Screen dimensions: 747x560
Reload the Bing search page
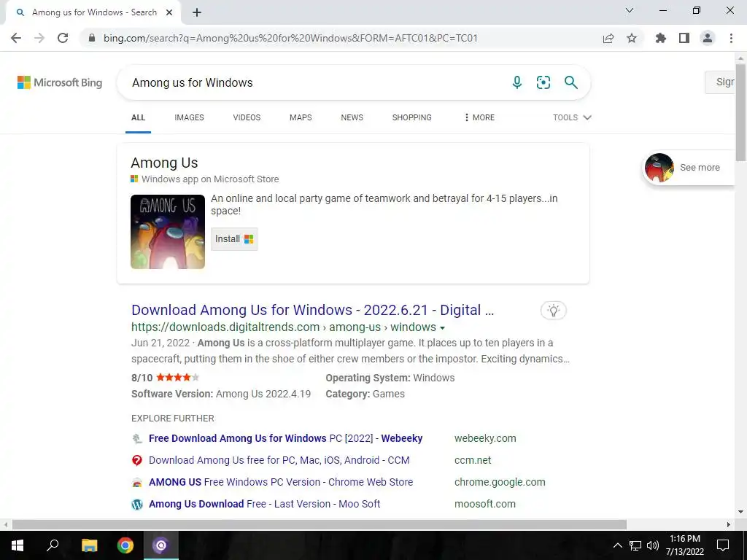pyautogui.click(x=63, y=38)
